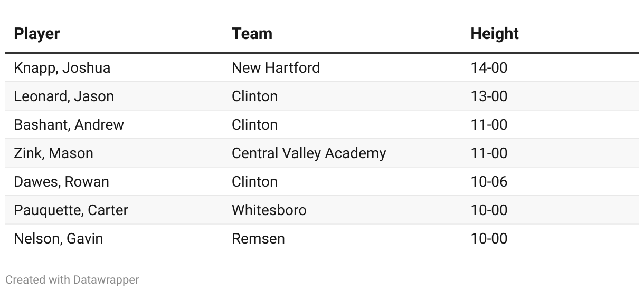This screenshot has width=644, height=292.
Task: Pick the Bashant, Andrew name cell
Action: (x=69, y=125)
